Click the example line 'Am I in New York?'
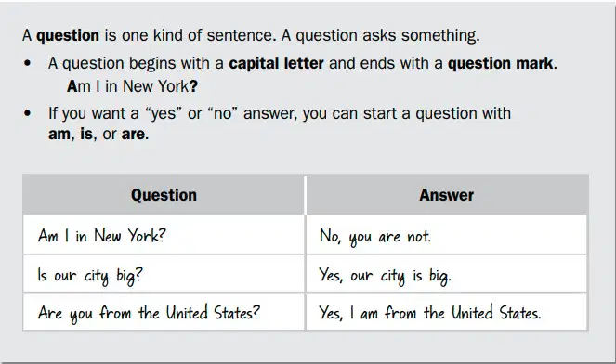This screenshot has height=364, width=616. coord(132,86)
